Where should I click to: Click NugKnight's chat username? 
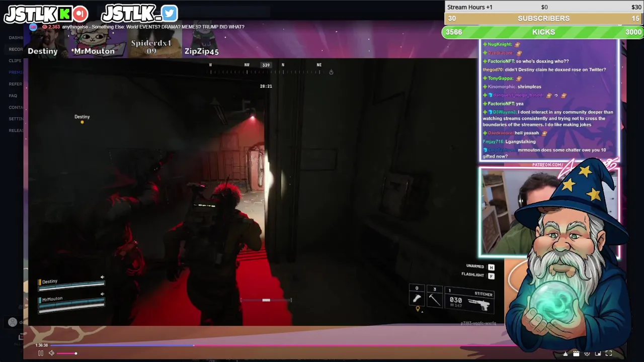500,44
